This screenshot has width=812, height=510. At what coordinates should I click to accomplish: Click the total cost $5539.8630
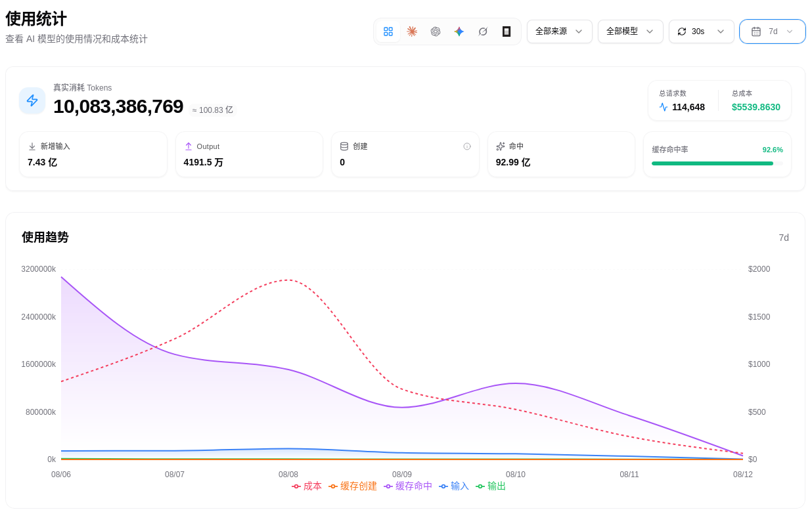pyautogui.click(x=756, y=107)
